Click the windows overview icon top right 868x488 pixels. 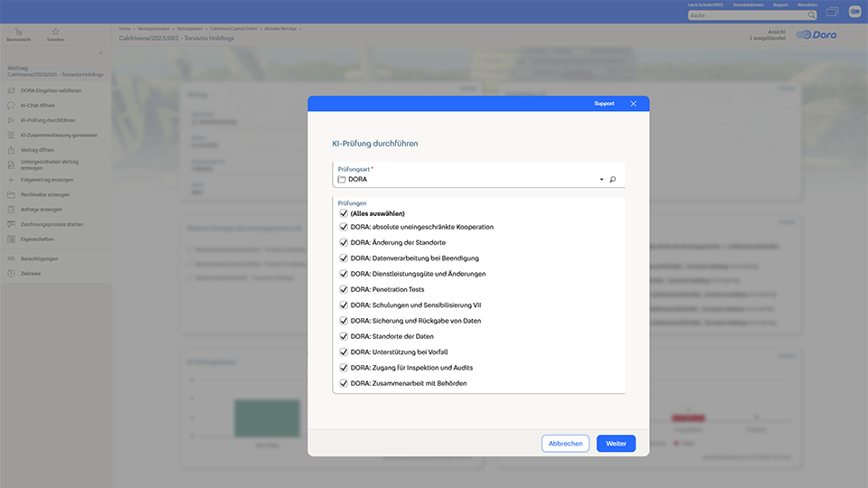point(832,12)
